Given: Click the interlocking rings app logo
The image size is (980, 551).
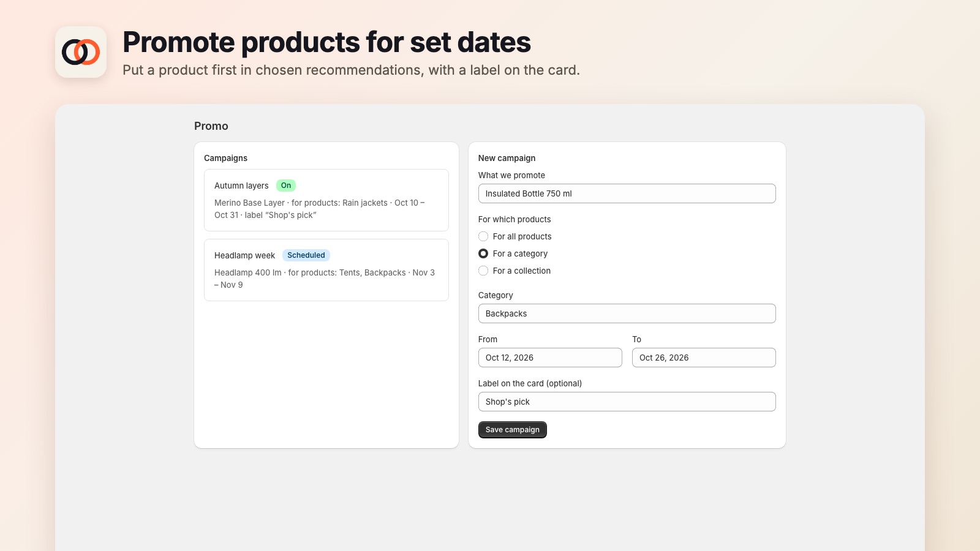Looking at the screenshot, I should click(81, 52).
